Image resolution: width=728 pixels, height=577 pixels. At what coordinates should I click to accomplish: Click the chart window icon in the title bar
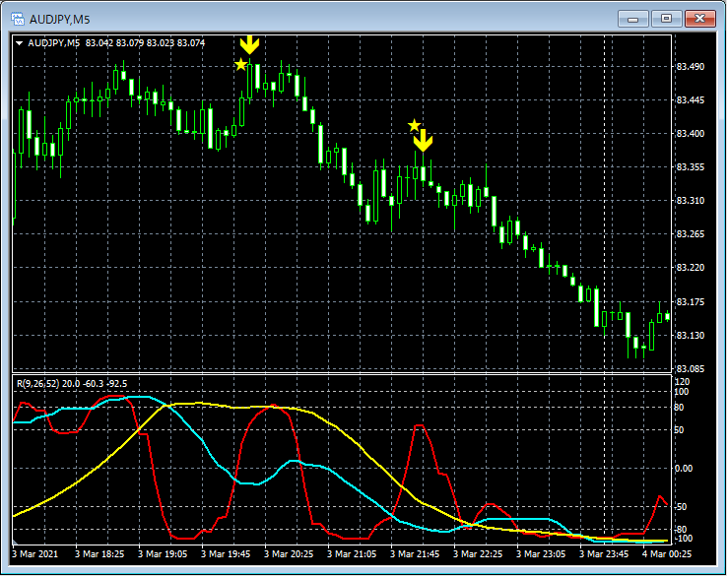pyautogui.click(x=18, y=19)
